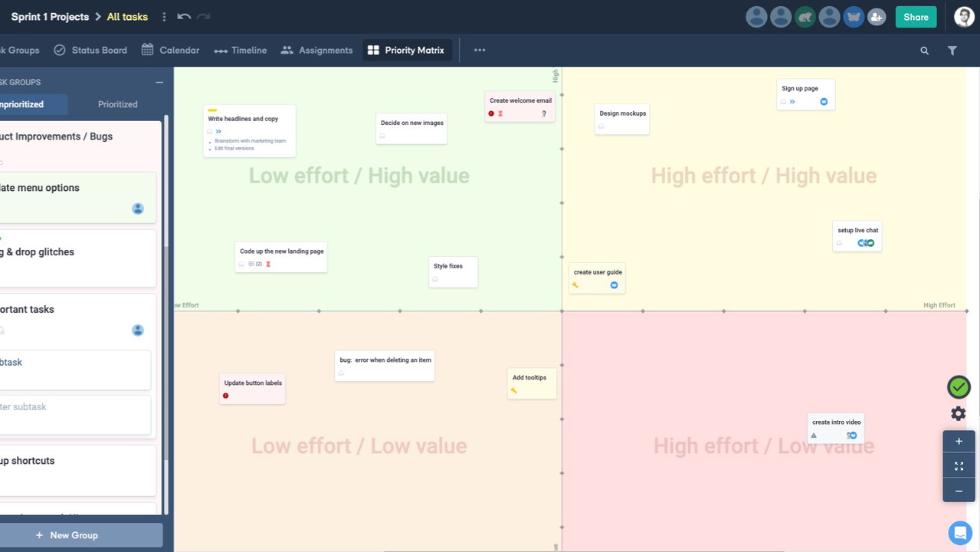
Task: Open the filter funnel icon
Action: click(x=952, y=51)
